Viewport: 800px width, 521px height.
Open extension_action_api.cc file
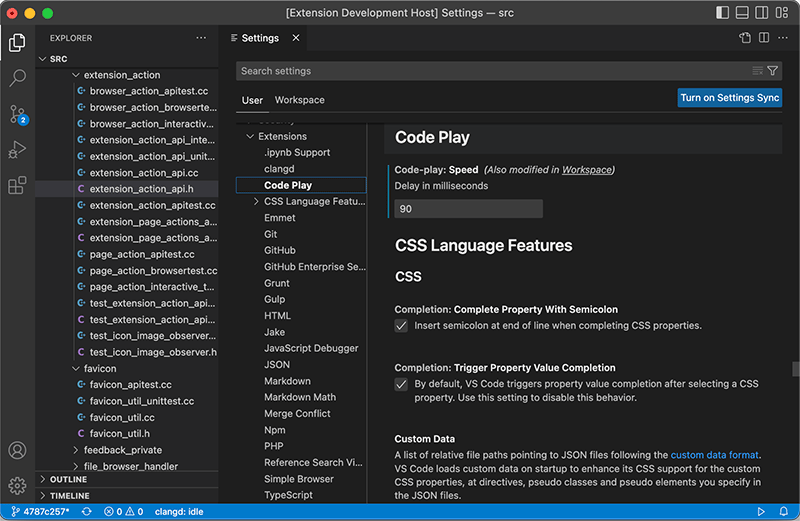(x=144, y=172)
